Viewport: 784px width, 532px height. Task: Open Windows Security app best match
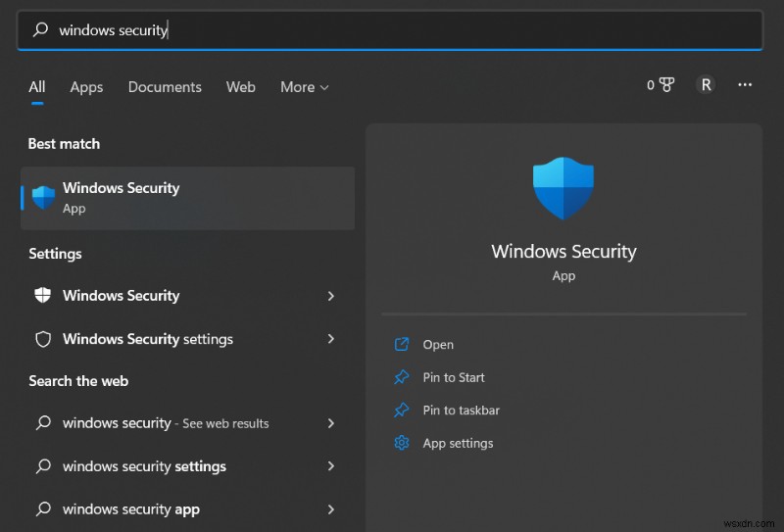[188, 198]
